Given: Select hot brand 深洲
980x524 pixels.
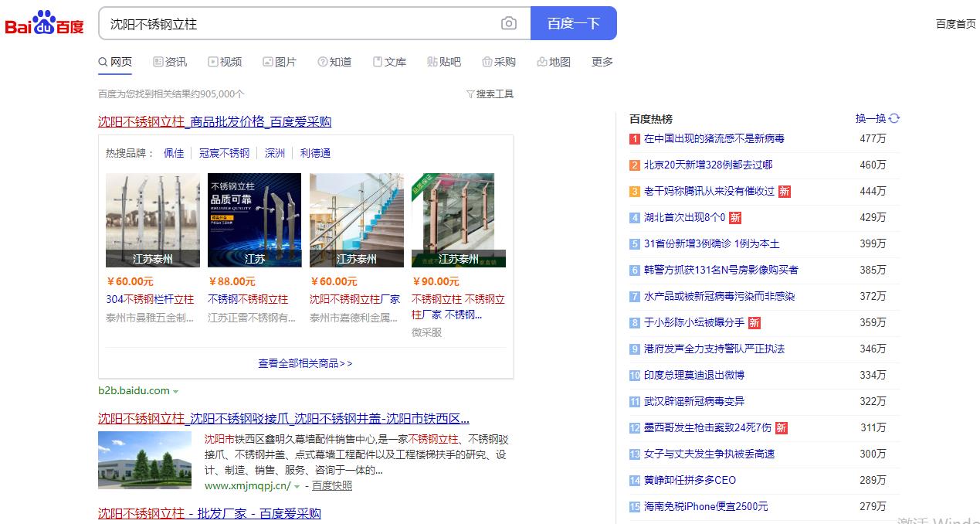Looking at the screenshot, I should click(275, 153).
